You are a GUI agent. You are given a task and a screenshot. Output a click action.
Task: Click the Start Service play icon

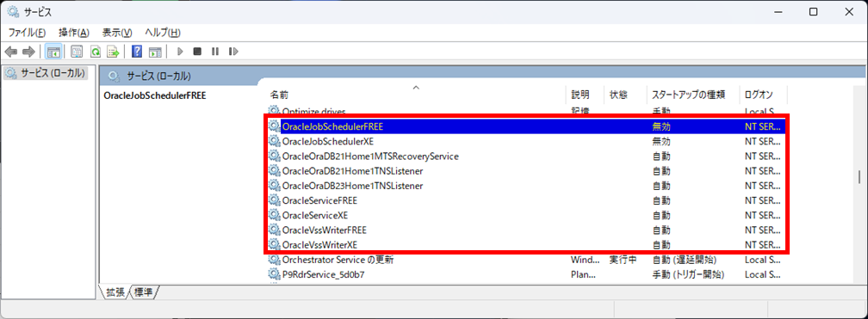(x=179, y=52)
